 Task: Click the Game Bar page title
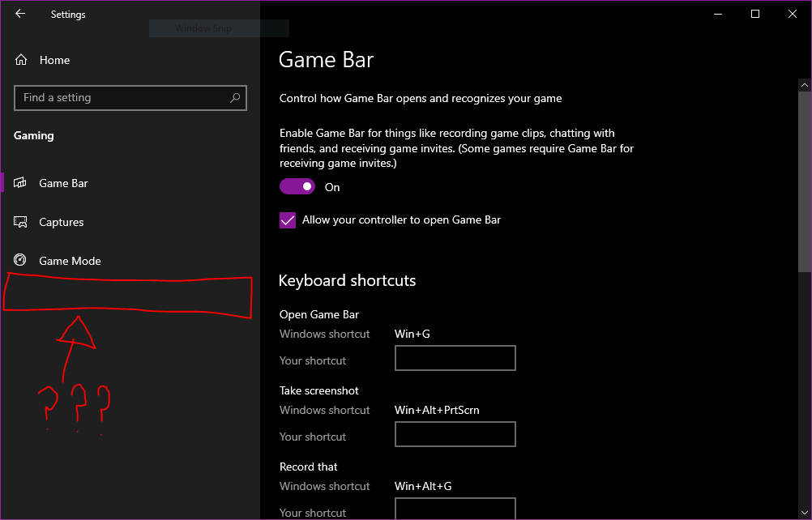point(326,60)
